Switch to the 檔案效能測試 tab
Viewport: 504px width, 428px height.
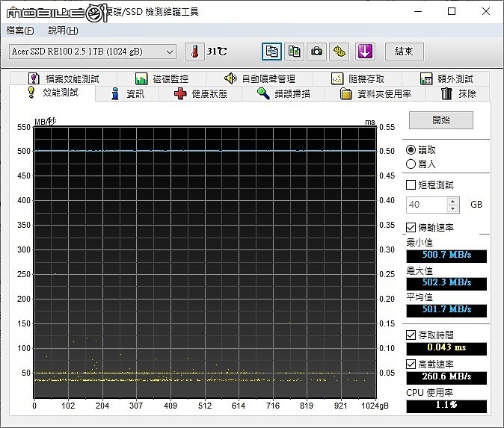(64, 78)
